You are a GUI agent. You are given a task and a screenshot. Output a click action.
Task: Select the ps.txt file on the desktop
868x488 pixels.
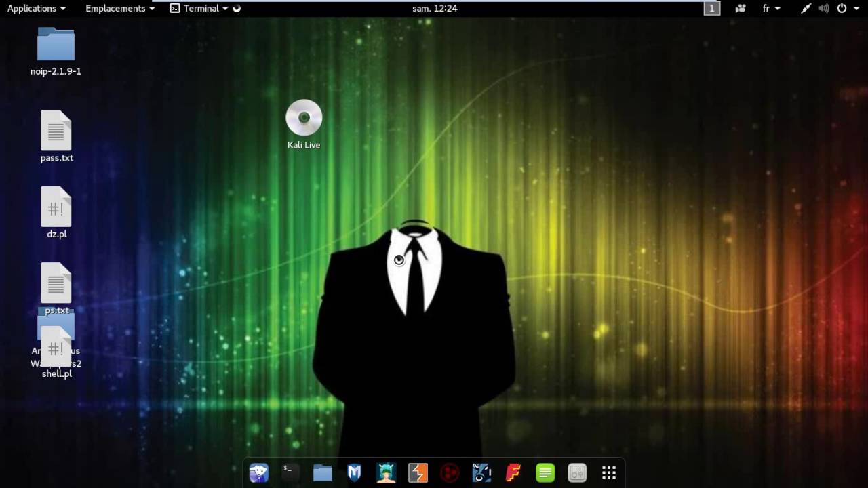coord(56,289)
